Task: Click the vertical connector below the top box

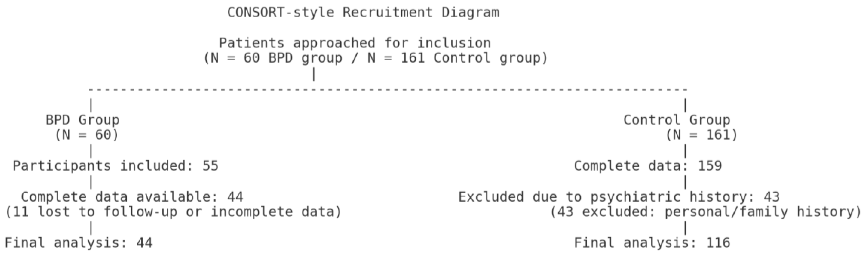Action: click(x=314, y=74)
